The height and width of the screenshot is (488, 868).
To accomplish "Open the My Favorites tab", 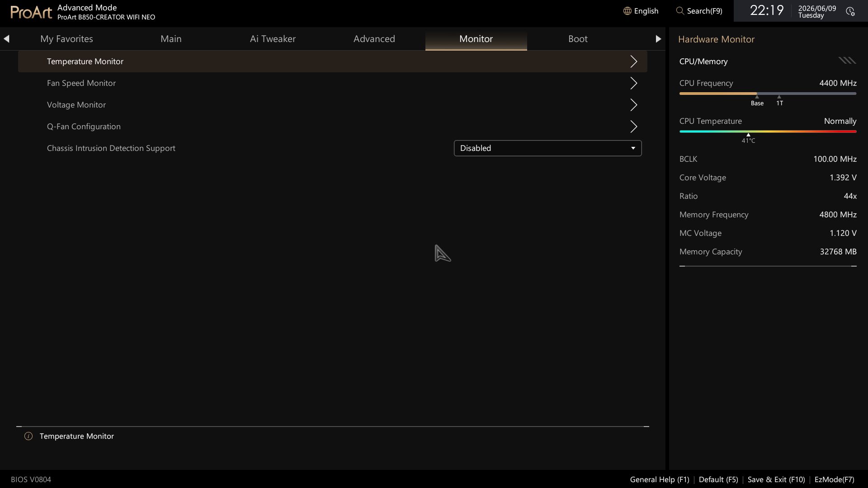I will (x=66, y=39).
